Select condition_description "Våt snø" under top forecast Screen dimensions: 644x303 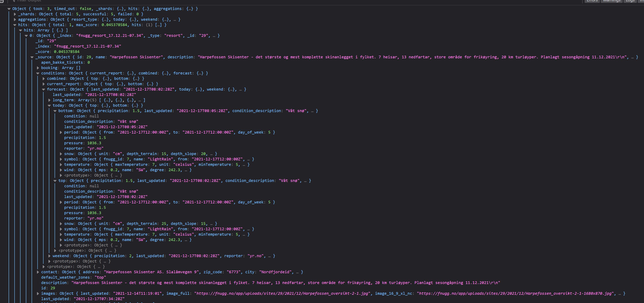[x=101, y=192]
